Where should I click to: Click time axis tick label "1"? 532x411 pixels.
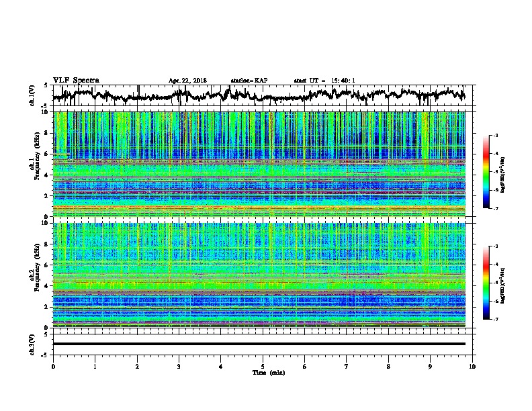[x=95, y=367]
